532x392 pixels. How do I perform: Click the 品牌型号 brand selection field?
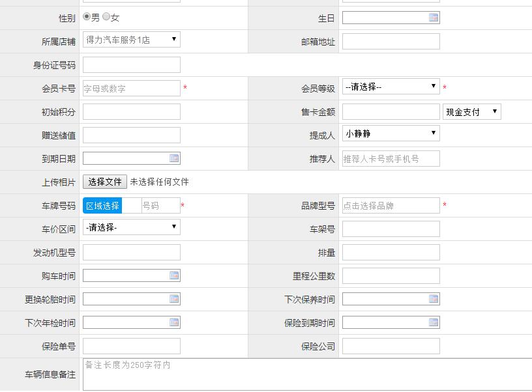[391, 206]
